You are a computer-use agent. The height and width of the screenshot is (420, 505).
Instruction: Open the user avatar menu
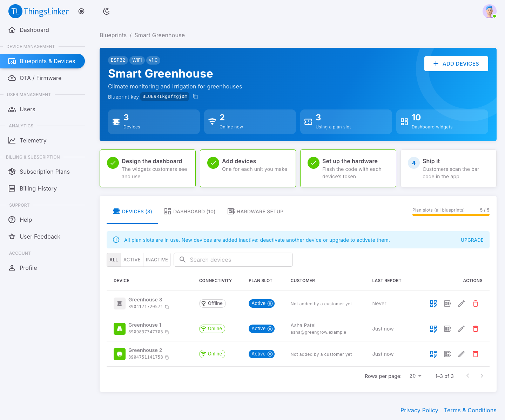[490, 11]
